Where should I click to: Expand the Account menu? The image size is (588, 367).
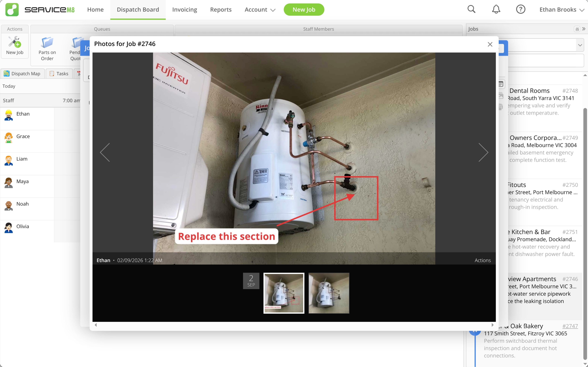260,10
